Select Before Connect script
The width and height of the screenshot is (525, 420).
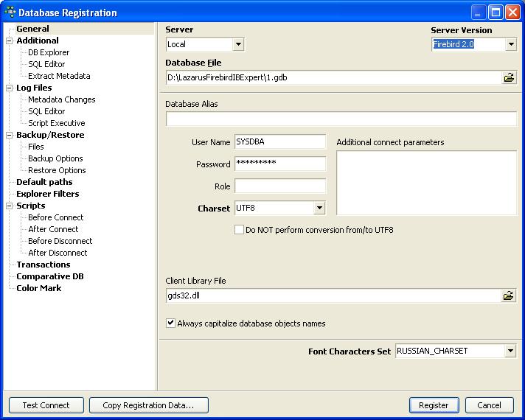(55, 217)
